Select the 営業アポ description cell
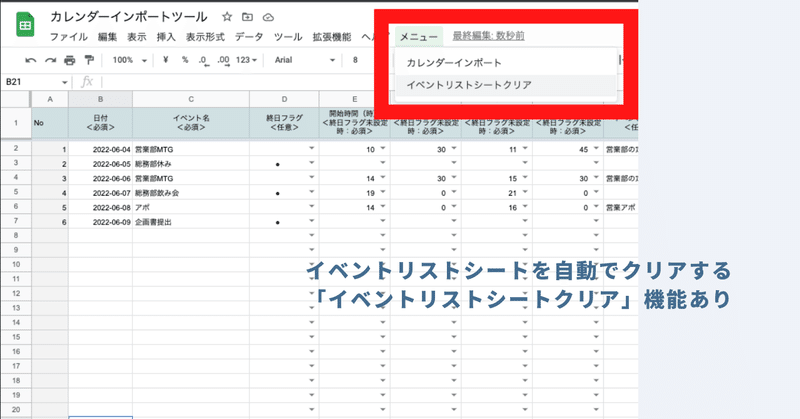Screen dimensions: 800x419 (x=621, y=208)
